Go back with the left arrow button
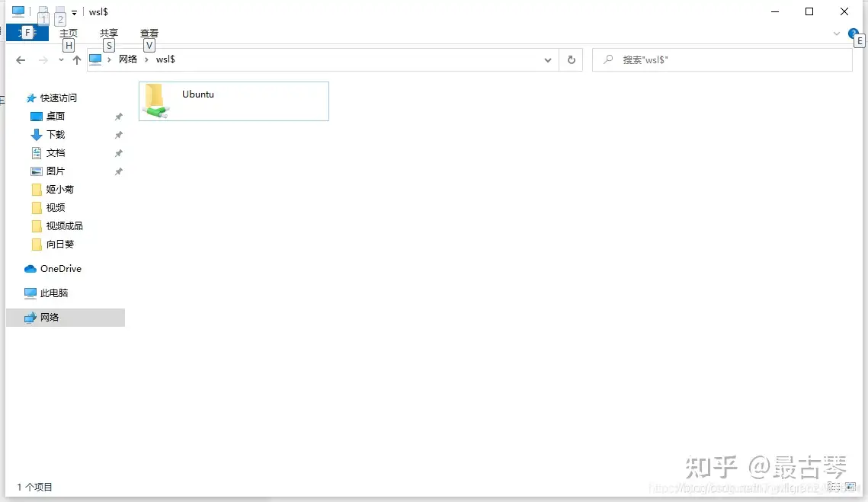This screenshot has width=868, height=502. click(x=21, y=59)
